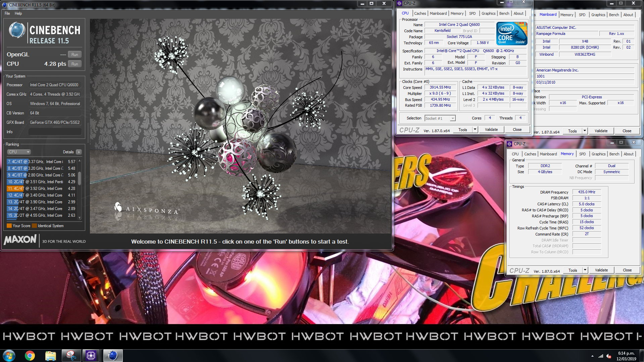Open the ranking CPU type dropdown
The width and height of the screenshot is (644, 362).
[x=19, y=152]
